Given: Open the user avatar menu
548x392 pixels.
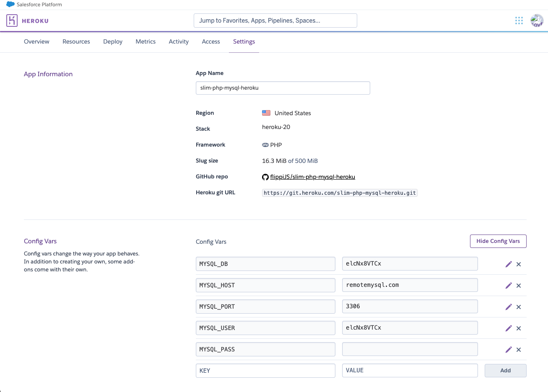Looking at the screenshot, I should 537,21.
